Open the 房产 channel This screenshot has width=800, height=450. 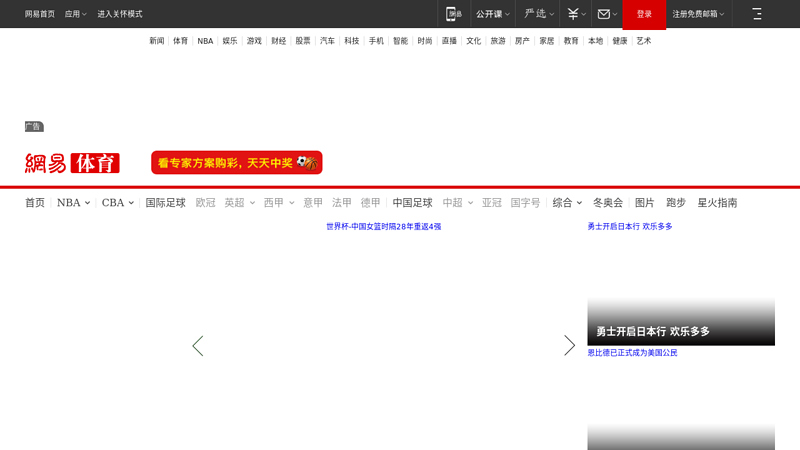522,41
